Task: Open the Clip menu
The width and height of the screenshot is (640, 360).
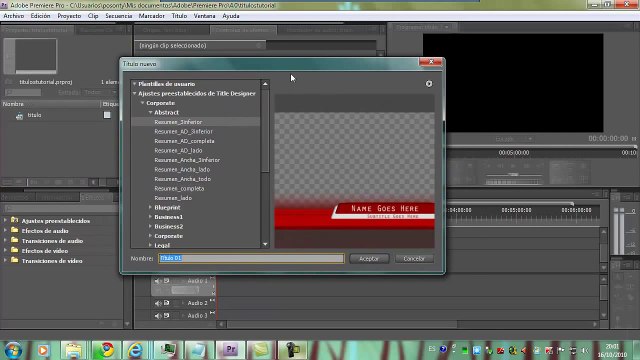Action: pyautogui.click(x=93, y=16)
